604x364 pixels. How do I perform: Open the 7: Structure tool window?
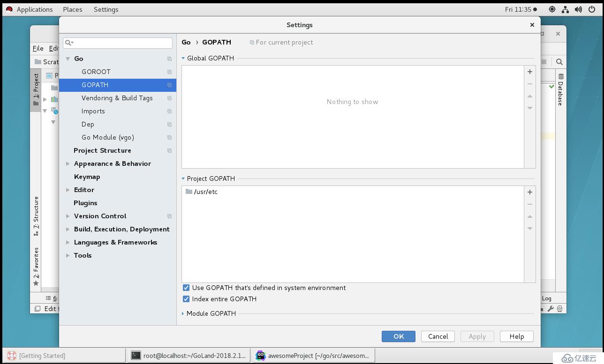(x=36, y=215)
